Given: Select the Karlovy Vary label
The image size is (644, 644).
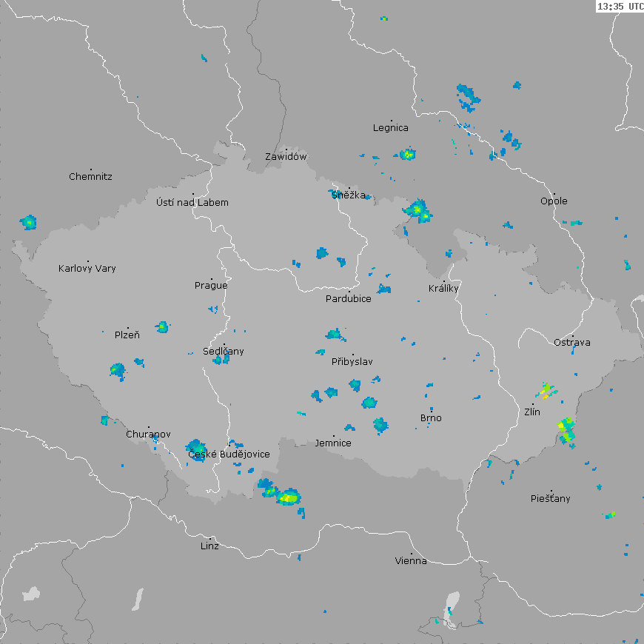Looking at the screenshot, I should [87, 269].
